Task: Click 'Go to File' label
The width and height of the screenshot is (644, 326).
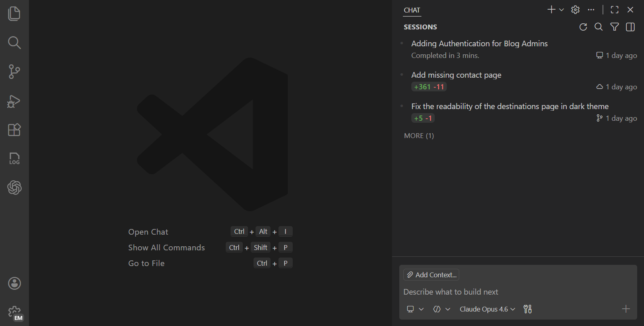Action: click(x=147, y=263)
